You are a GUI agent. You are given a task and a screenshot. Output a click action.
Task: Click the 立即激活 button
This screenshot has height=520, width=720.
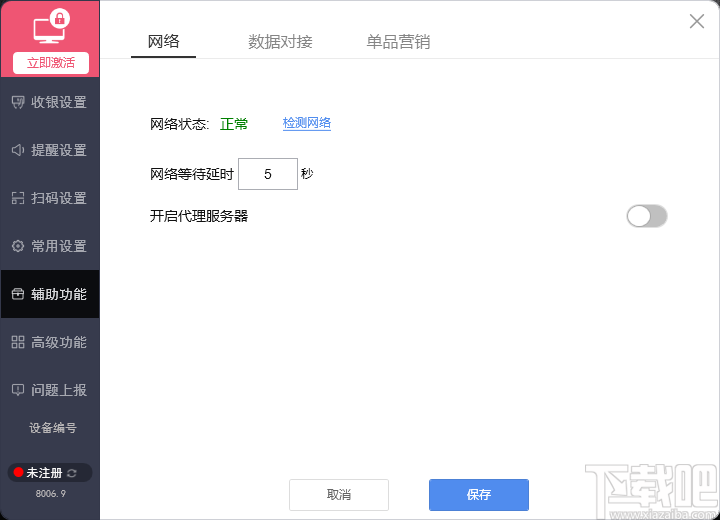(51, 63)
